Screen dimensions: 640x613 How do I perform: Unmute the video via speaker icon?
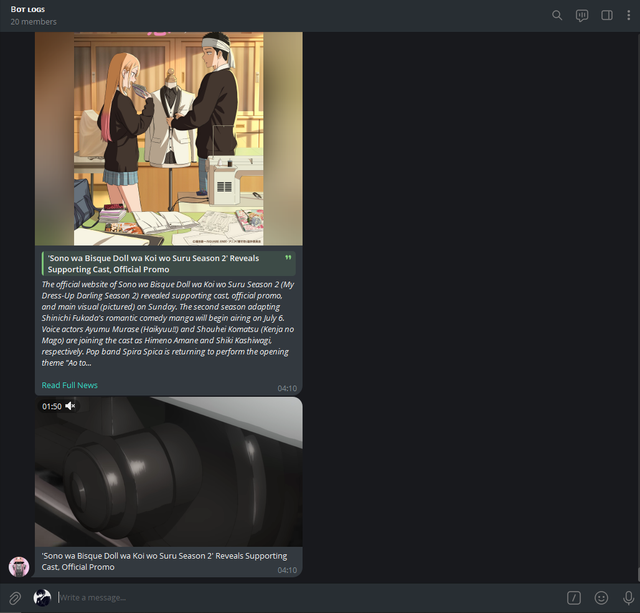click(x=70, y=406)
